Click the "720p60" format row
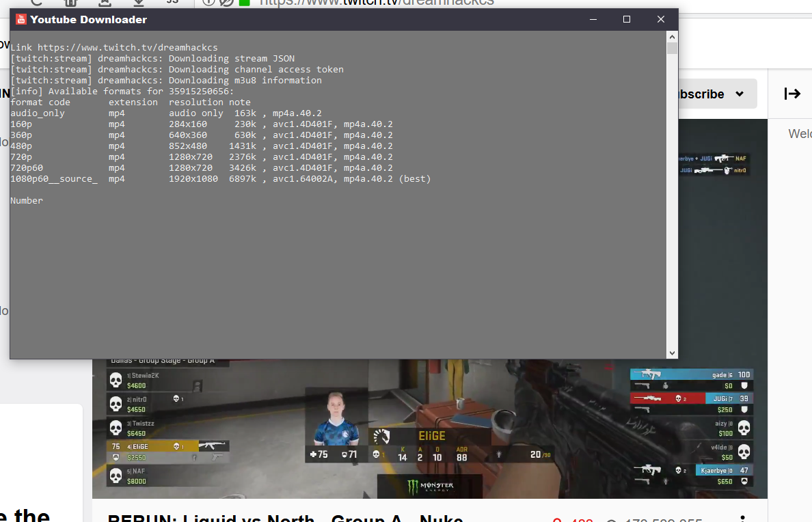The height and width of the screenshot is (522, 812). (202, 168)
